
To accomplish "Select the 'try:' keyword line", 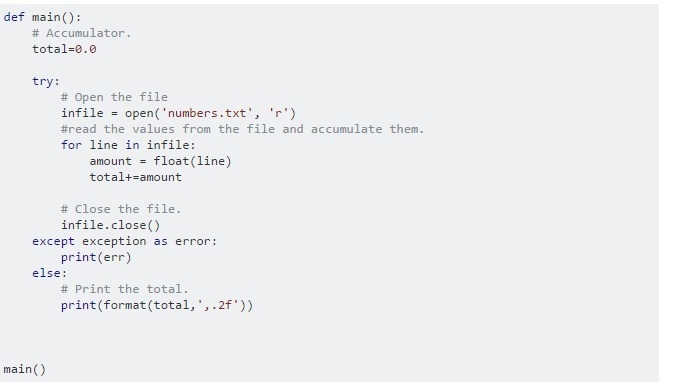I will [x=46, y=81].
